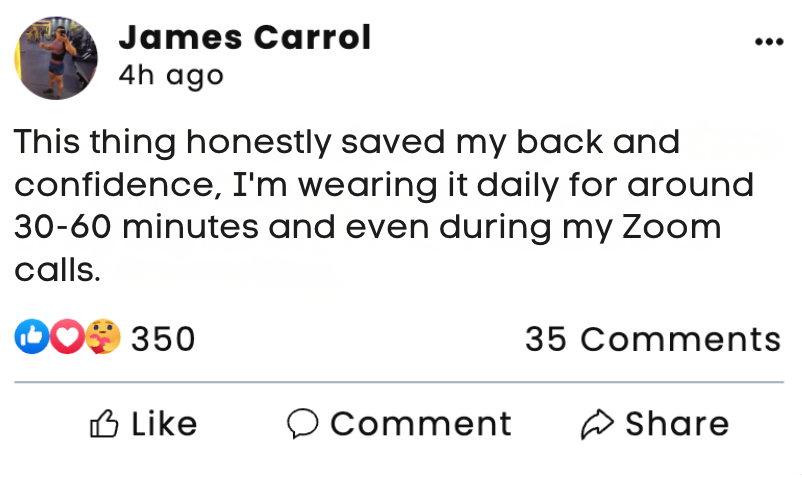The height and width of the screenshot is (484, 802).
Task: Click the word "calls." ending the post
Action: point(58,269)
